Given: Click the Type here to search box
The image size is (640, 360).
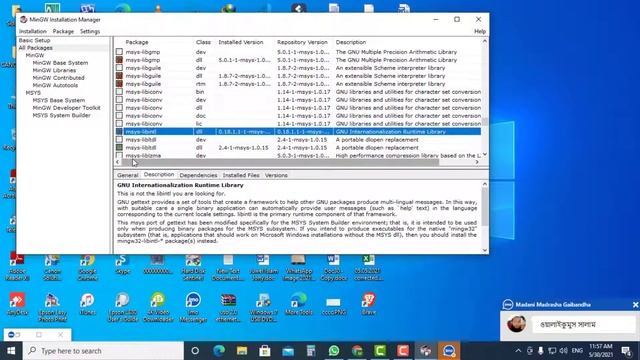Looking at the screenshot, I should pyautogui.click(x=103, y=351).
